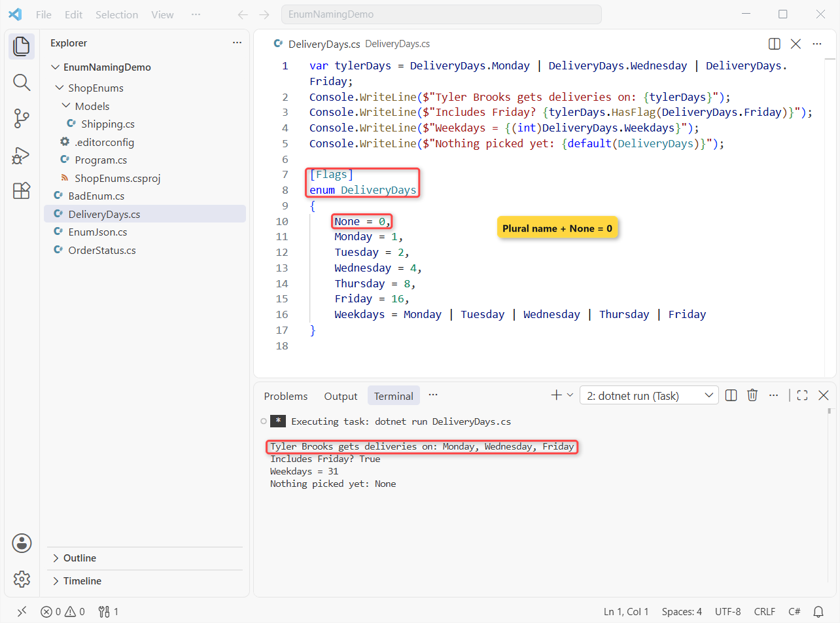Show errors and warnings count
This screenshot has height=623, width=840.
63,612
